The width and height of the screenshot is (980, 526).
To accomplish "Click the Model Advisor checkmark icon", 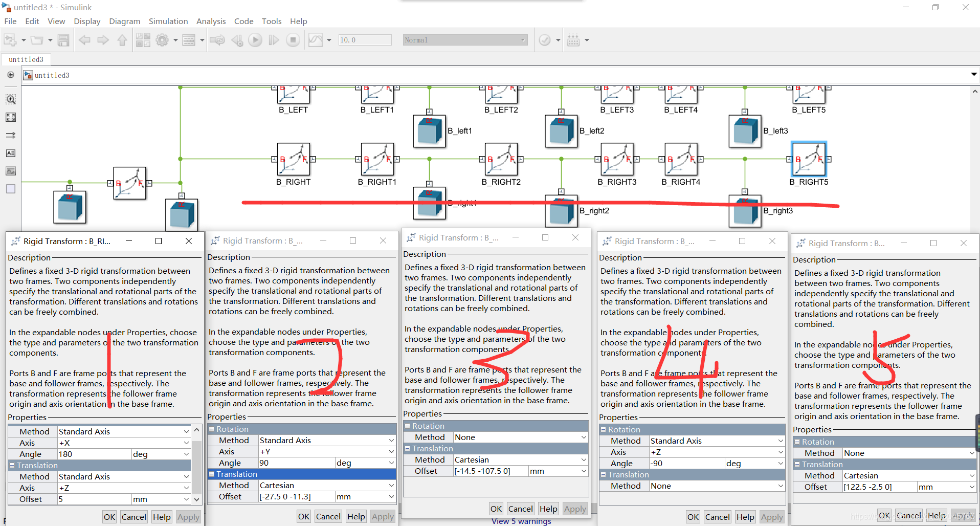I will tap(545, 40).
